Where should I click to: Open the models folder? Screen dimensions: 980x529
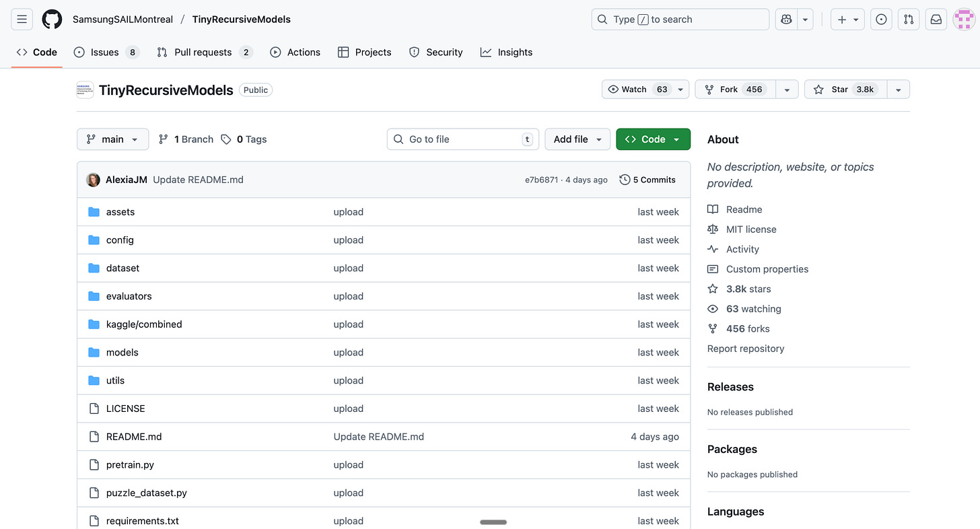pos(123,353)
